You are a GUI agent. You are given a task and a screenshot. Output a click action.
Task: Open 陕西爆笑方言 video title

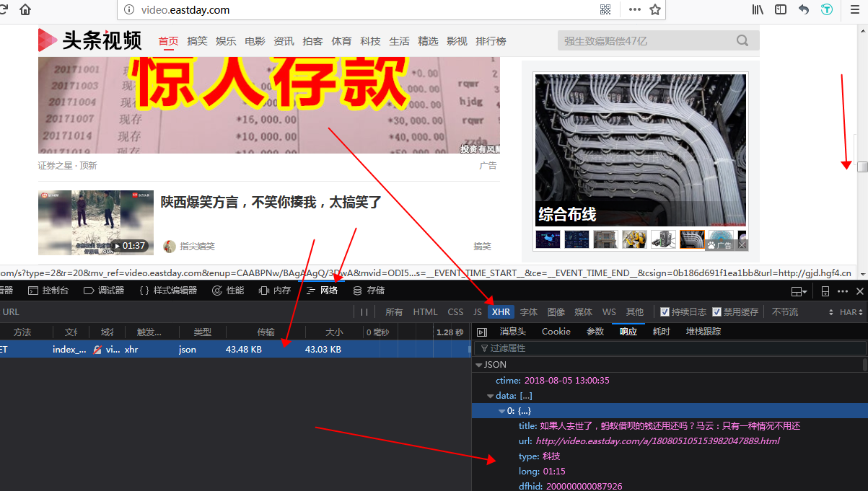click(271, 203)
